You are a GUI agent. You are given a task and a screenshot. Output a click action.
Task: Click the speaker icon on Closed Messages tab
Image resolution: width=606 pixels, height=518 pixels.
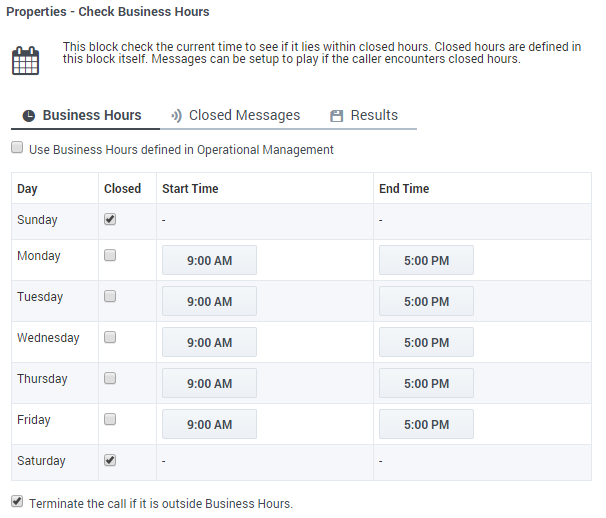(x=176, y=116)
